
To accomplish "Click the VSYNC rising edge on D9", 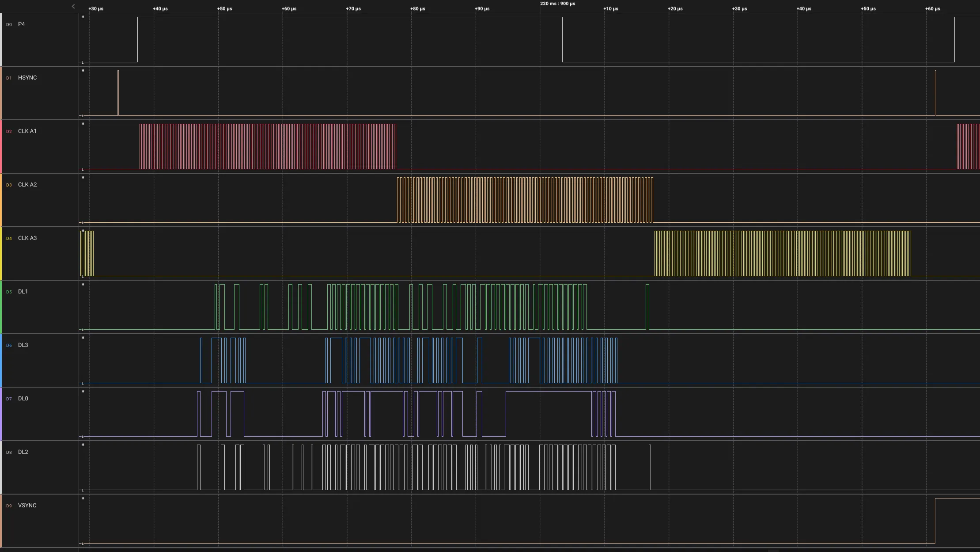I will pos(935,521).
